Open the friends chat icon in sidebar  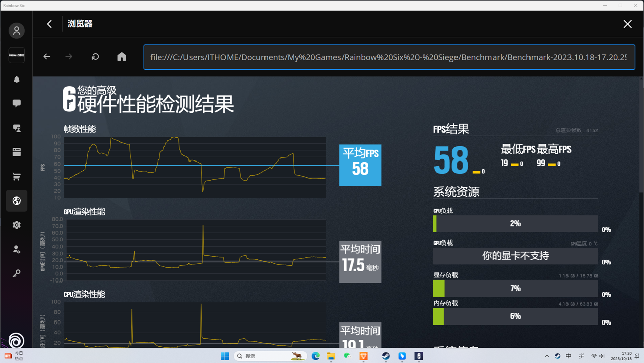click(17, 128)
